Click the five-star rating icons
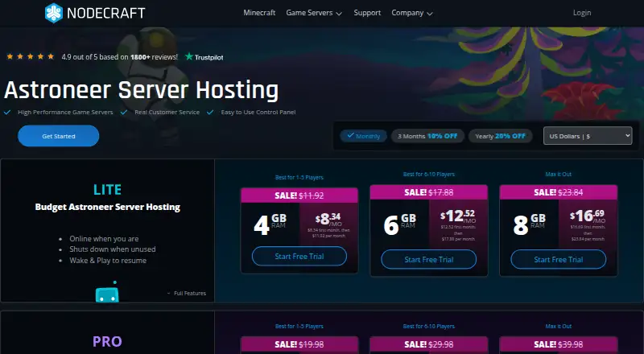 31,56
